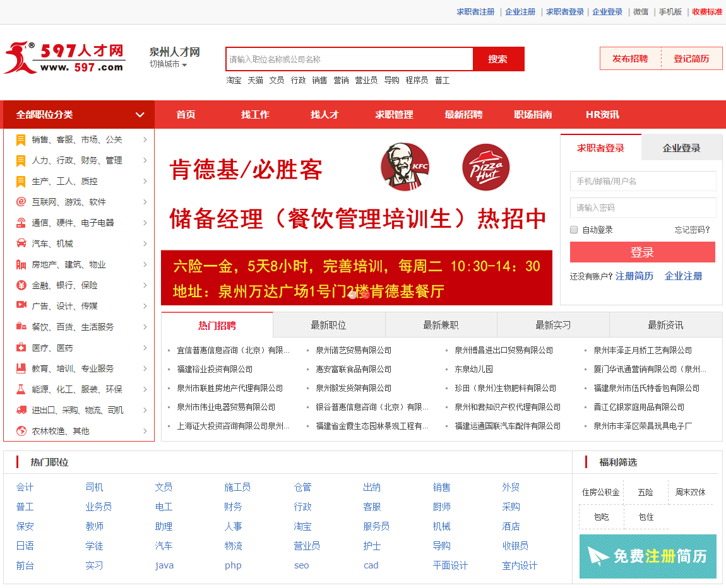The height and width of the screenshot is (588, 726).
Task: Click the 淘宝 keyword under the search box
Action: [x=234, y=81]
